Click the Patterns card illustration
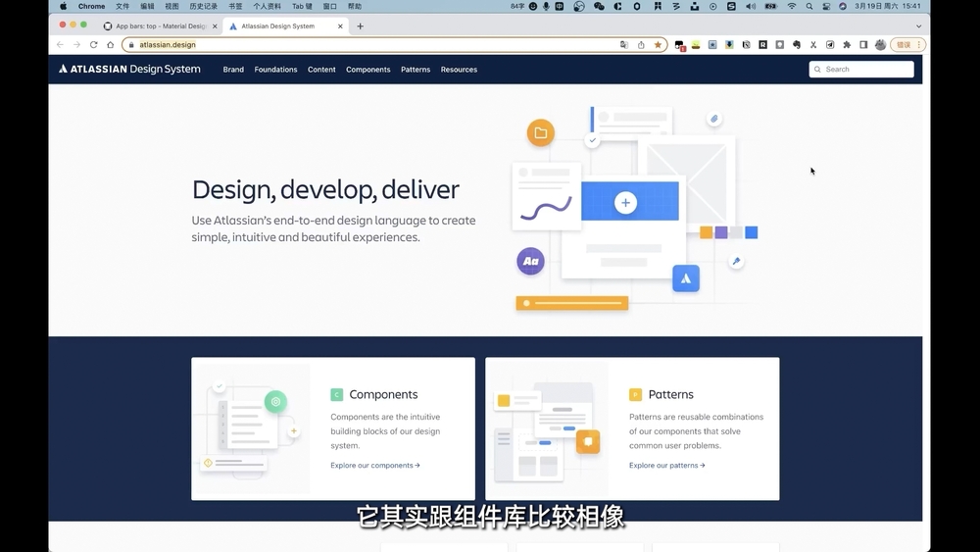The image size is (980, 552). [548, 428]
